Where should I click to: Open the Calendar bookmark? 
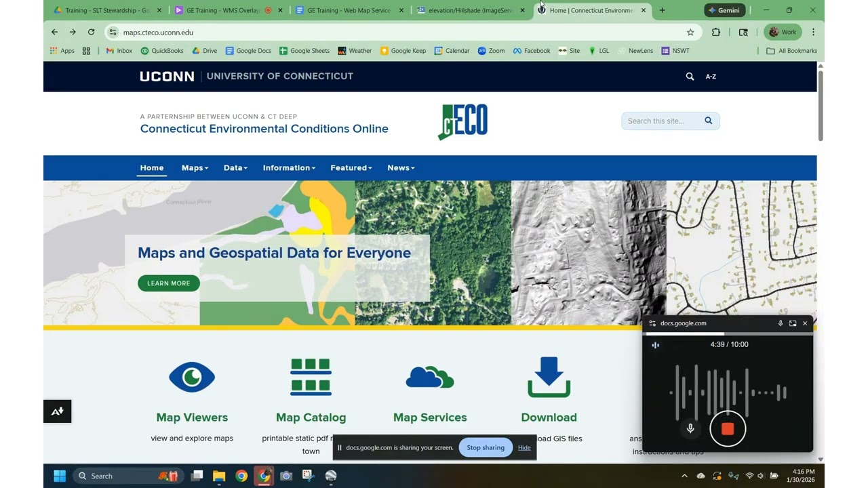tap(452, 51)
